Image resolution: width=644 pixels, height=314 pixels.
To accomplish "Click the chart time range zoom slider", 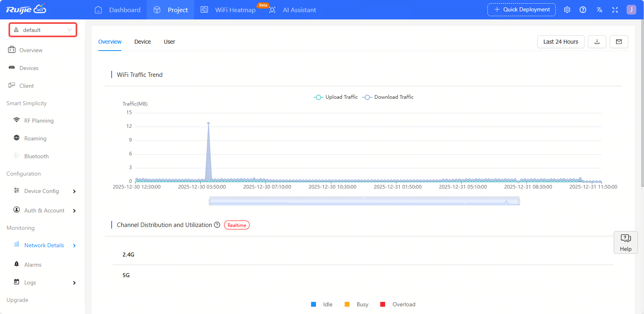I will (x=364, y=201).
